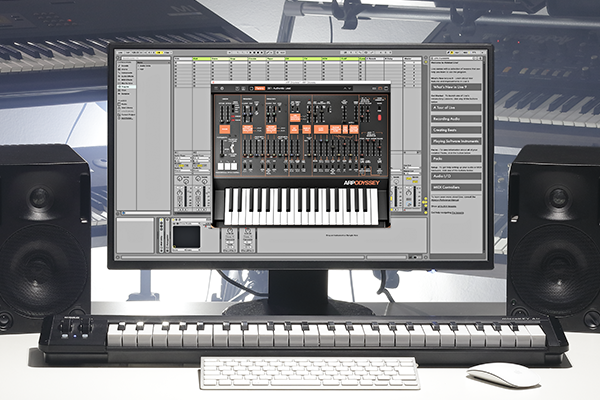600x400 pixels.
Task: Click the VCO-2 orange block
Action: [x=271, y=129]
